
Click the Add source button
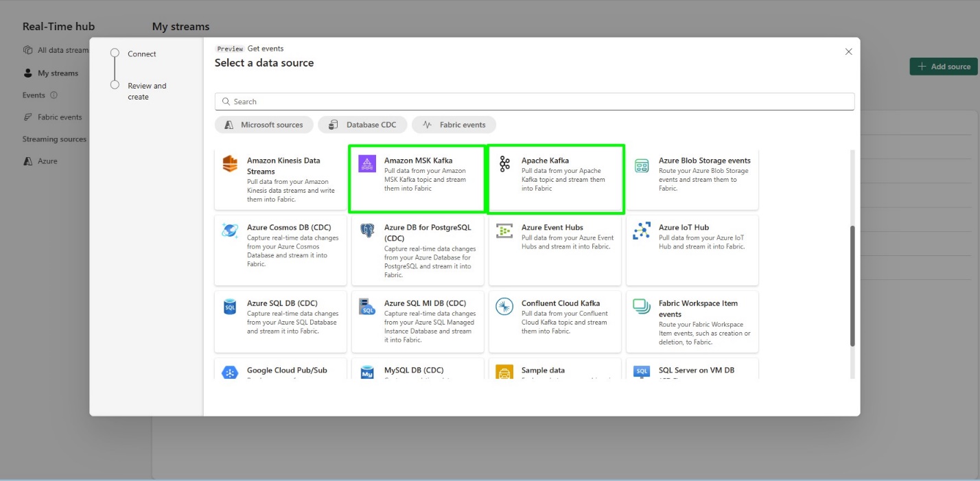pyautogui.click(x=944, y=67)
